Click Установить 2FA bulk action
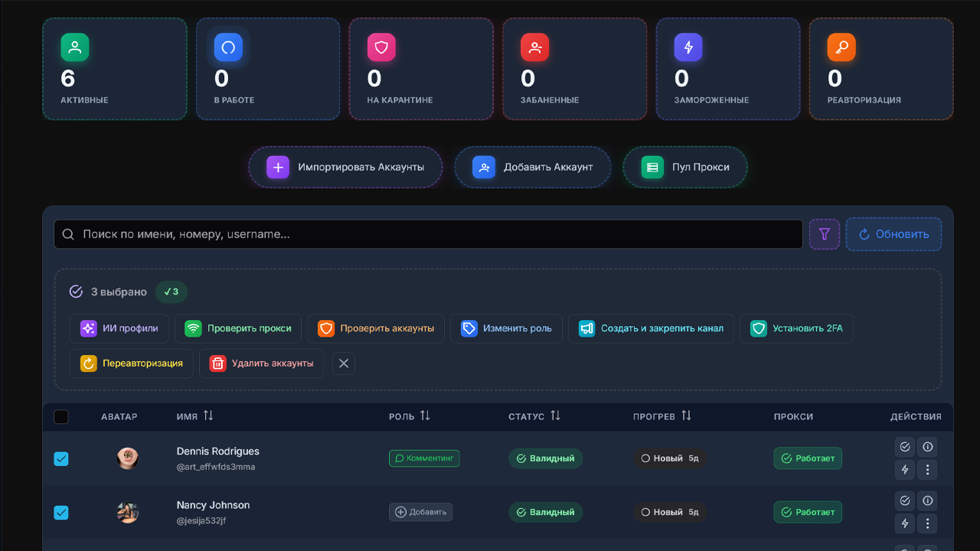Viewport: 980px width, 551px height. (x=796, y=328)
